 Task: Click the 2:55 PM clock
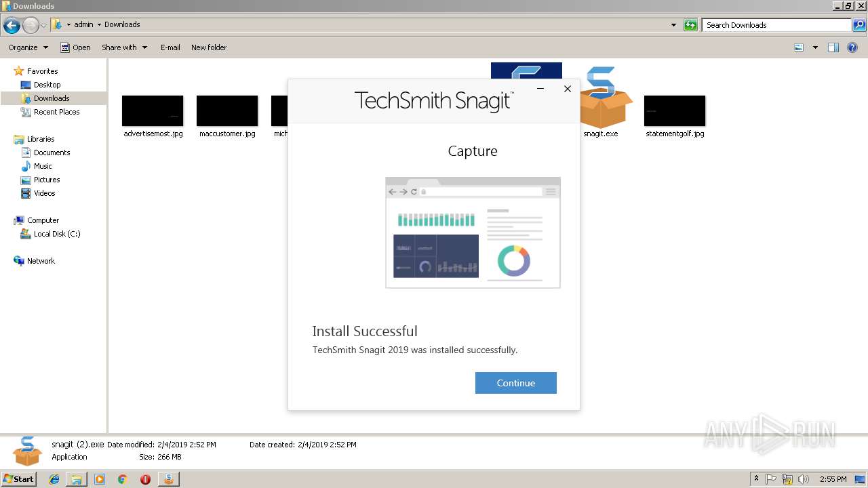point(833,479)
